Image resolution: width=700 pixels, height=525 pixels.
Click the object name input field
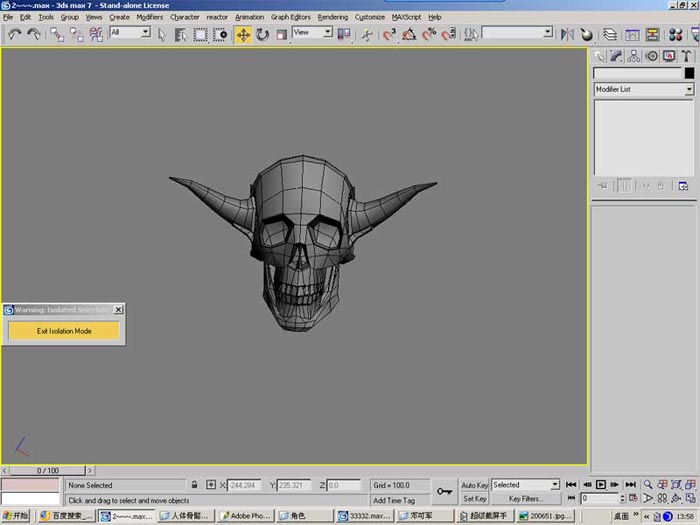pos(637,73)
